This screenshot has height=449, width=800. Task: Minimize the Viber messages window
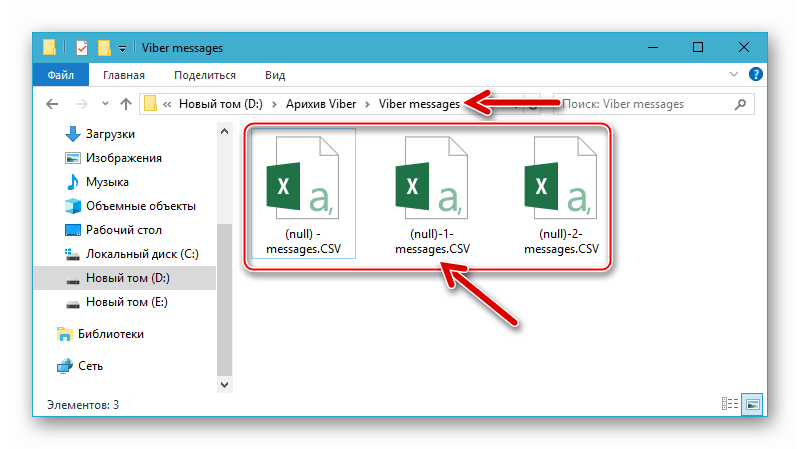tap(653, 47)
